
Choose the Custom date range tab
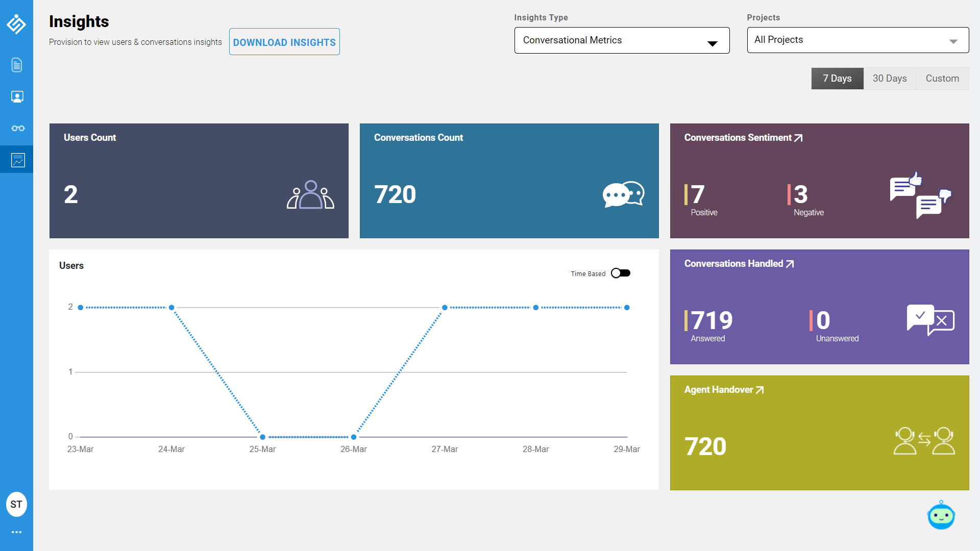pyautogui.click(x=942, y=79)
